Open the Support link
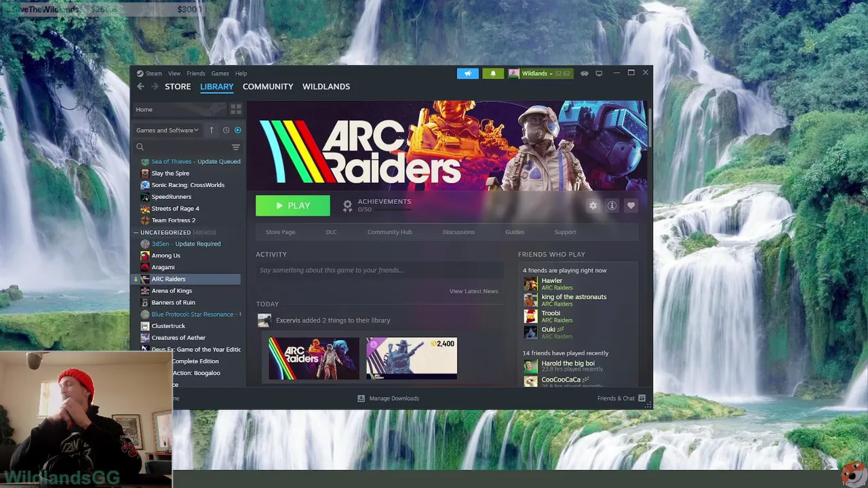Image resolution: width=868 pixels, height=488 pixels. (x=565, y=232)
